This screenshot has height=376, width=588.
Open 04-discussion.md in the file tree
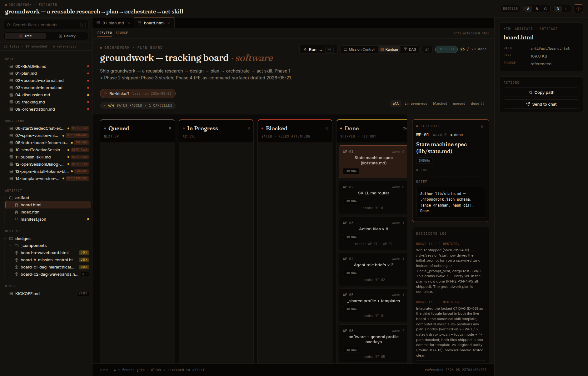48,95
